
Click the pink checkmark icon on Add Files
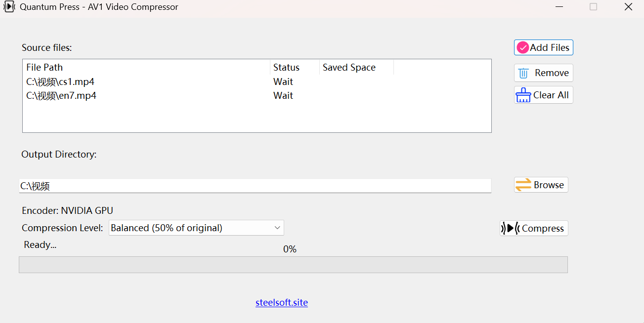click(522, 47)
